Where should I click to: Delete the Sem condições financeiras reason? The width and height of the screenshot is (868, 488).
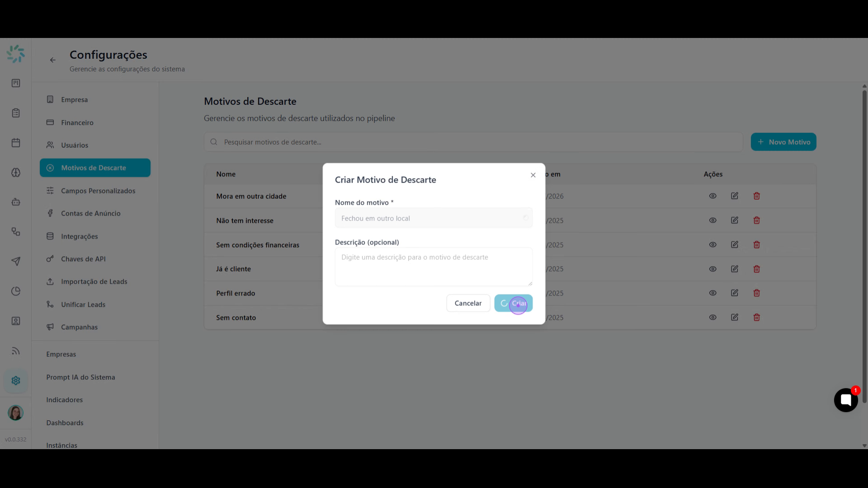coord(757,245)
